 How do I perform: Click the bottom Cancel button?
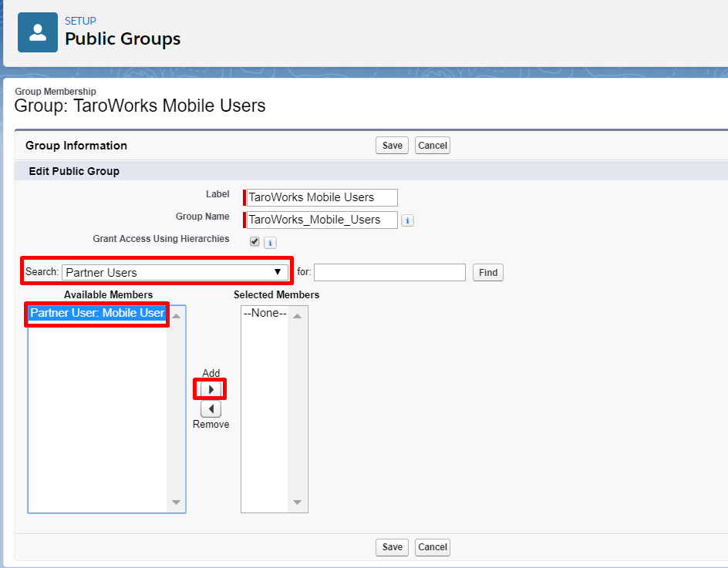click(432, 547)
